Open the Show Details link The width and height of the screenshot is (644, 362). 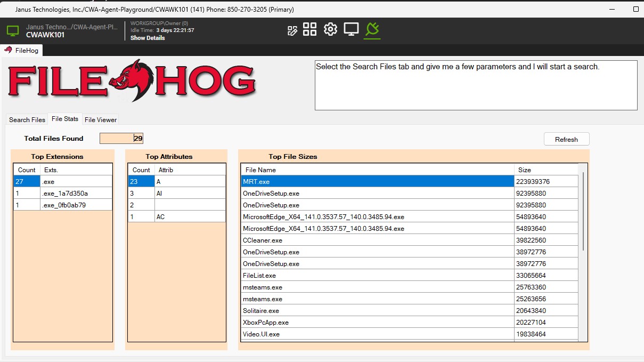pos(147,38)
